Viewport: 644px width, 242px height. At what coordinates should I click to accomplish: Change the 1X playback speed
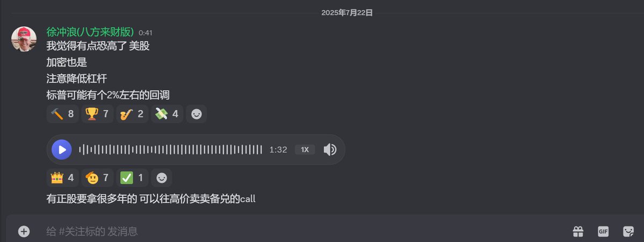305,150
